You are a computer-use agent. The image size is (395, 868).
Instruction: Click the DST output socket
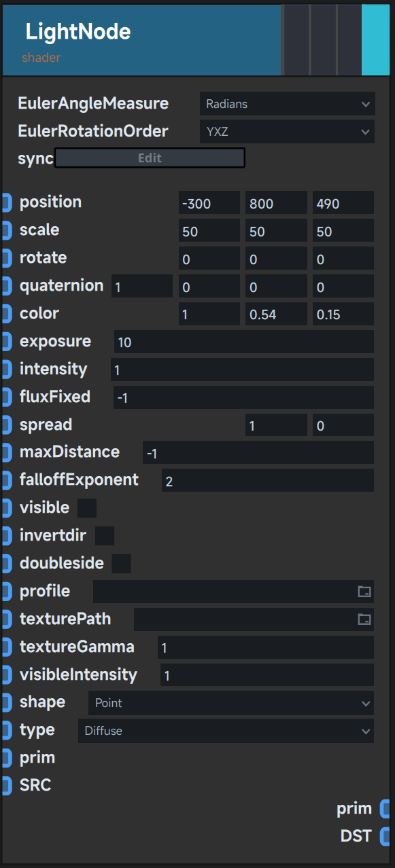tap(385, 836)
